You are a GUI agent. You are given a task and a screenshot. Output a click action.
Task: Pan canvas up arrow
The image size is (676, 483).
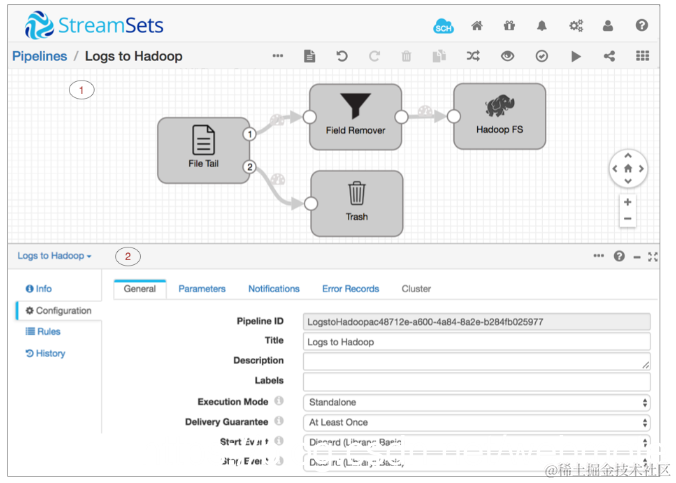(628, 156)
